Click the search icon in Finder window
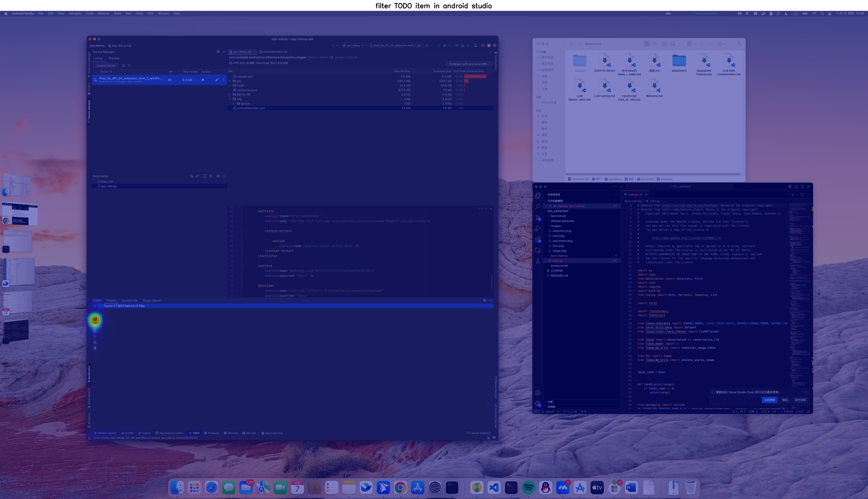Screen dimensions: 868x499 (x=739, y=44)
